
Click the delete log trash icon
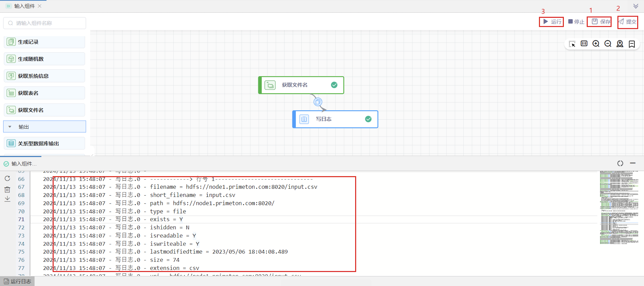7,189
